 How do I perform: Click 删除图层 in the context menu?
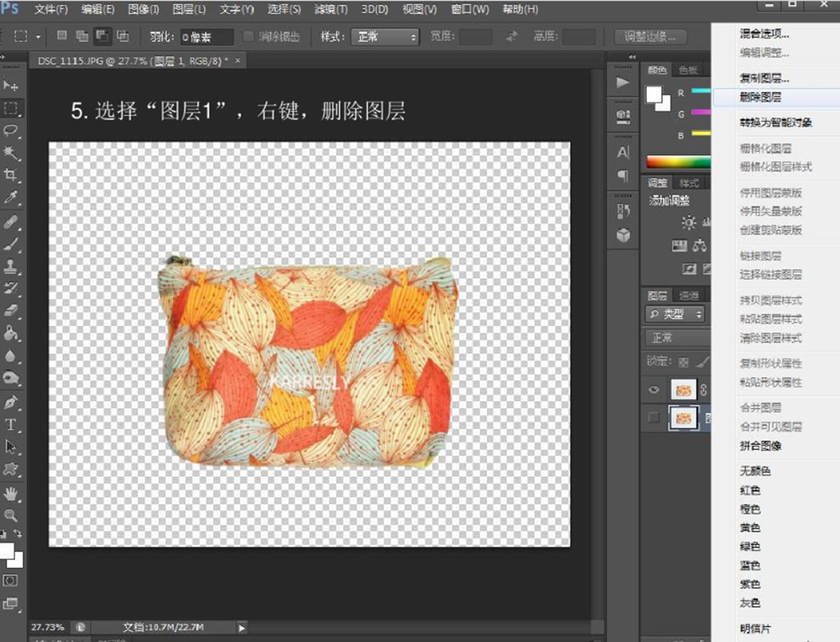(x=760, y=97)
